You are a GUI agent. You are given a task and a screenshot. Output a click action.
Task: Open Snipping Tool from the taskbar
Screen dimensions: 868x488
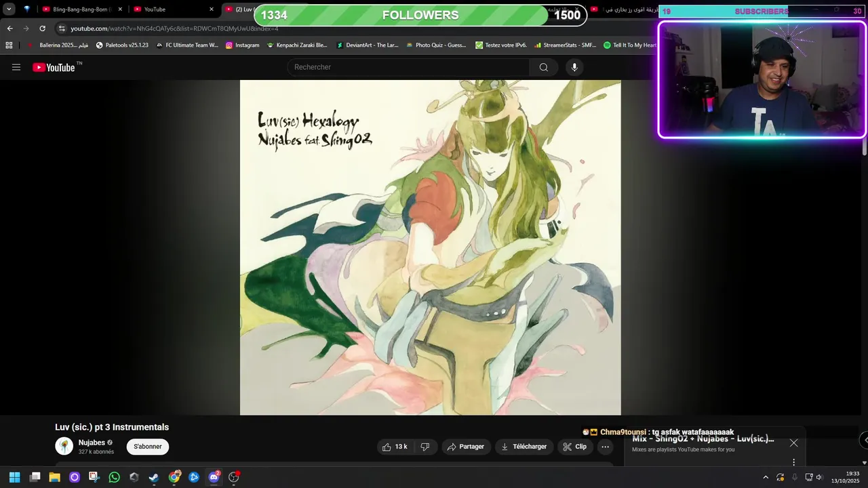[94, 477]
